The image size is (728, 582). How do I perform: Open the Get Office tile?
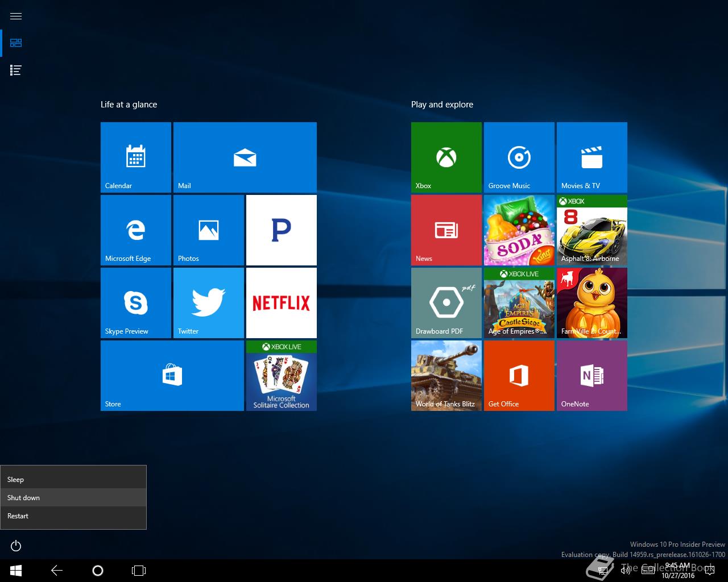[519, 376]
